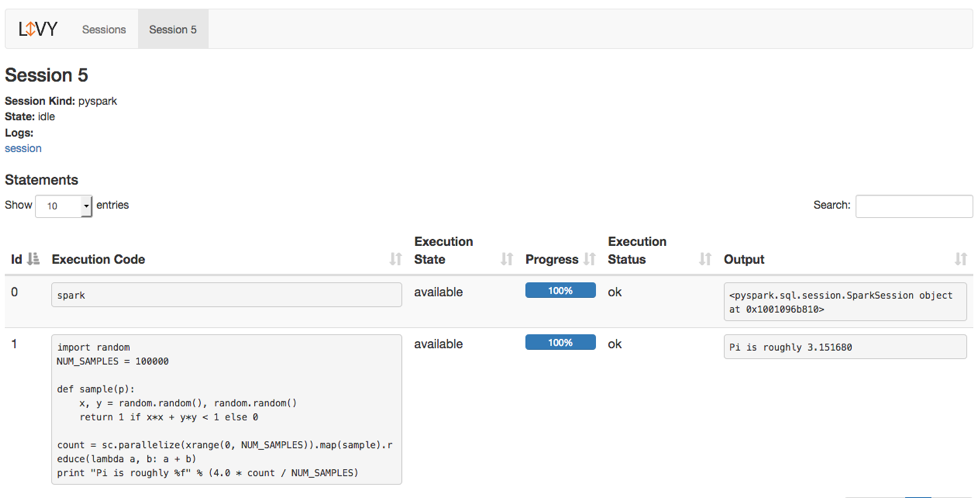Click the 100% progress bar for statement 1
The image size is (975, 498).
[560, 343]
